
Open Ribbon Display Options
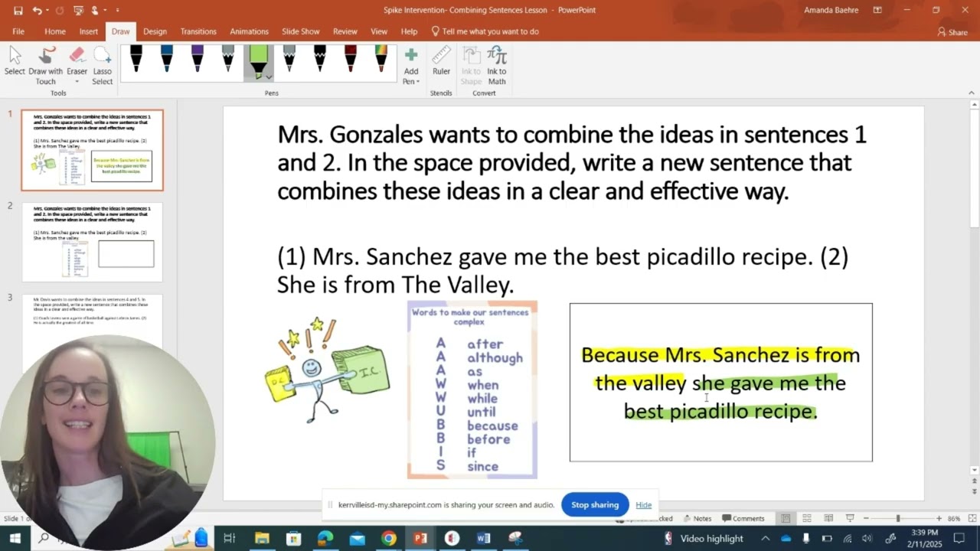coord(877,10)
